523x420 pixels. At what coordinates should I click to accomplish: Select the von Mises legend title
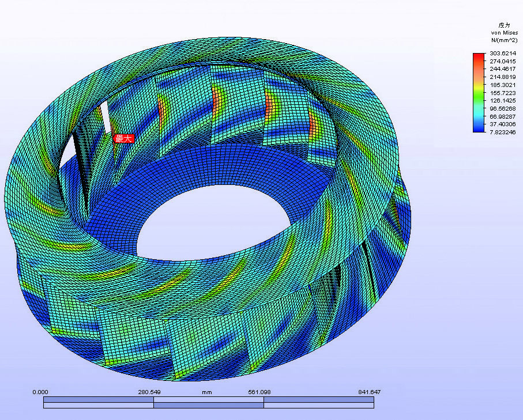click(503, 33)
